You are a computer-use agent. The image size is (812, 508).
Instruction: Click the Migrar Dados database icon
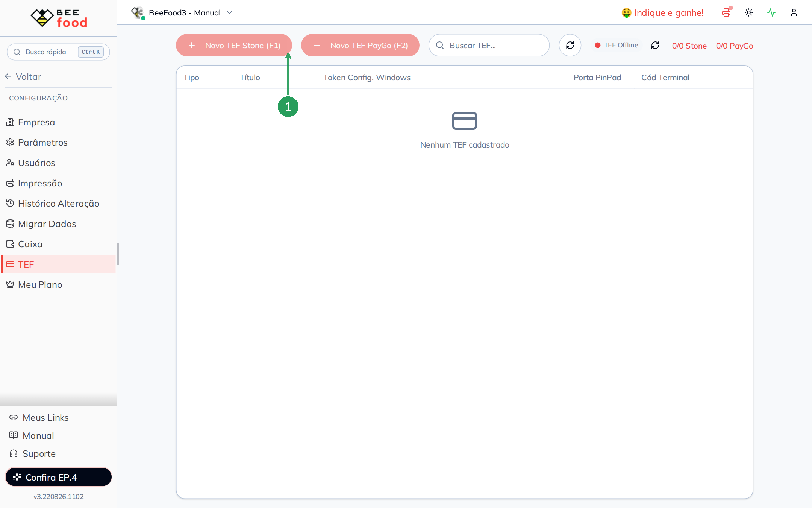[x=10, y=224]
